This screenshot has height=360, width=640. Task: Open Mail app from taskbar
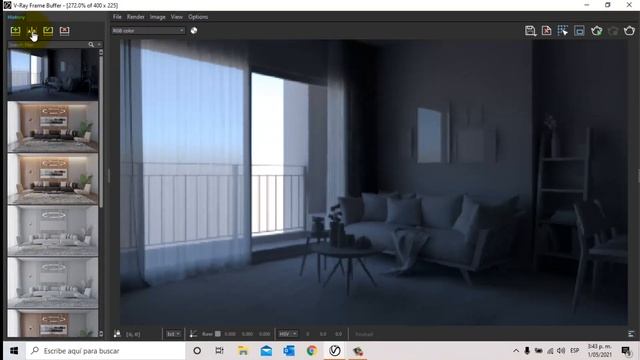[266, 351]
